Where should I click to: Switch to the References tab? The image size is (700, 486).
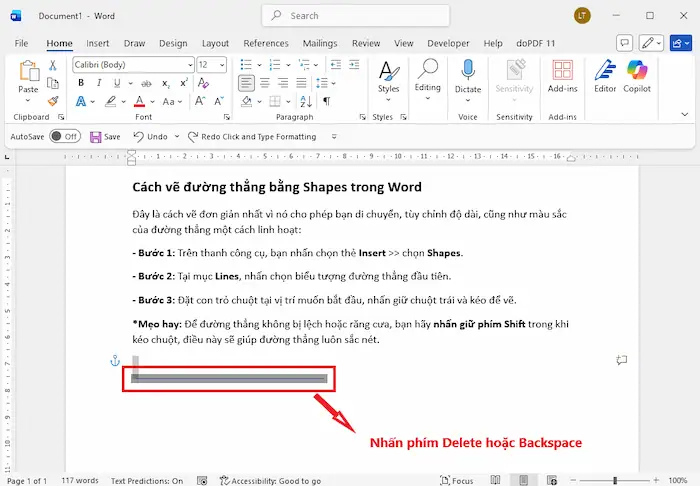[265, 44]
